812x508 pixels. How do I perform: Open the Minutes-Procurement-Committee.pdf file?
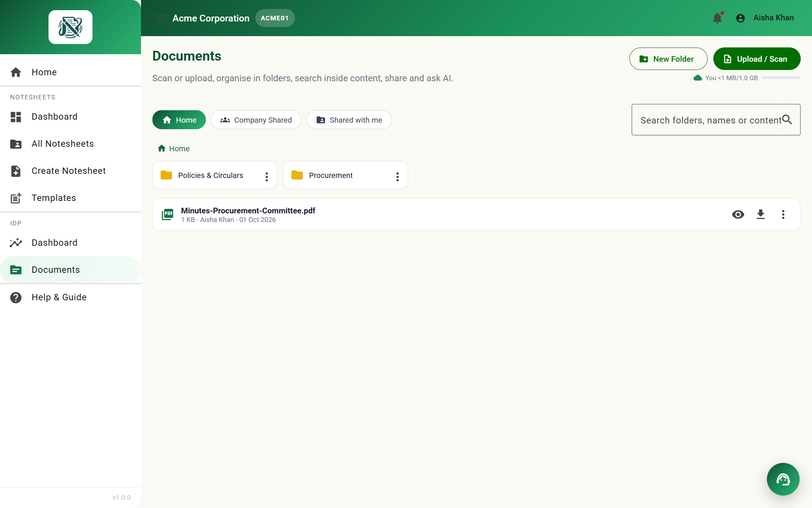(476, 214)
